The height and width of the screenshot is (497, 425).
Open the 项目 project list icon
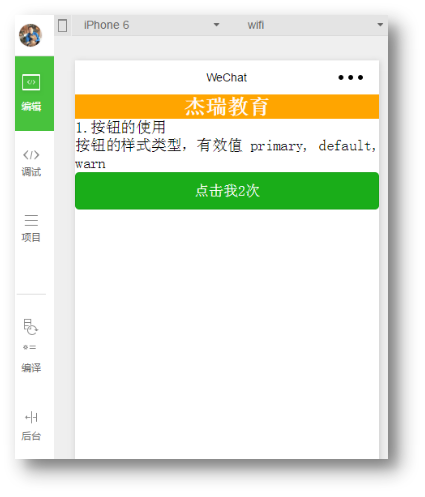(31, 220)
